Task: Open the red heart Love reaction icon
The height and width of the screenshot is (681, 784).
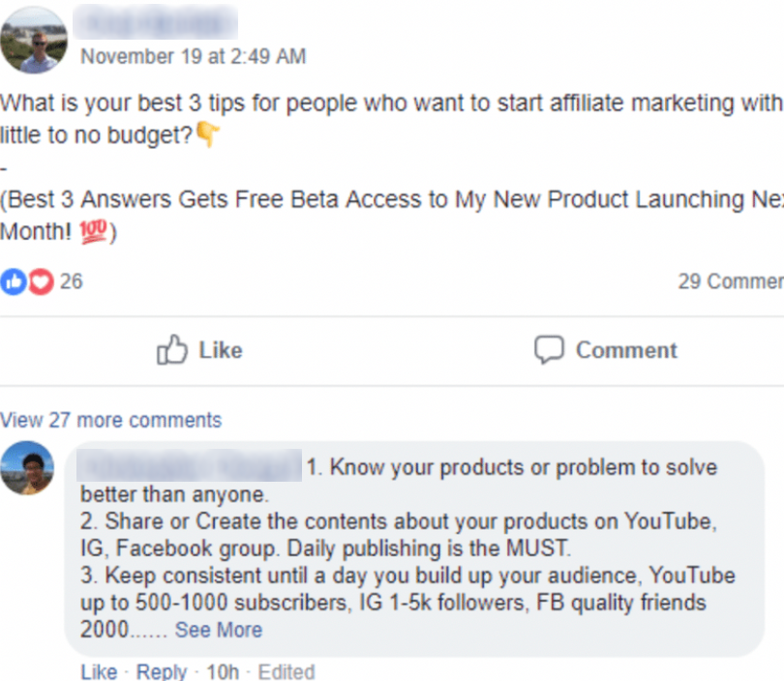Action: tap(40, 281)
